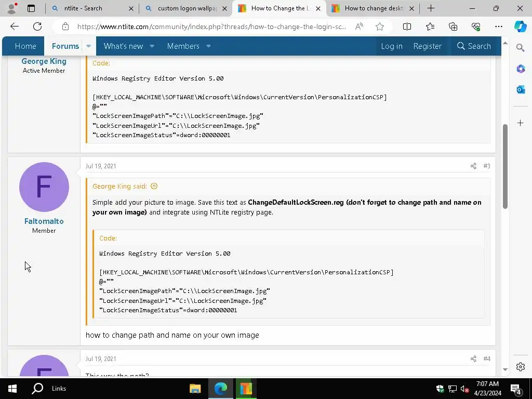This screenshot has height=399, width=532.
Task: Open sidebar settings gear
Action: [521, 367]
